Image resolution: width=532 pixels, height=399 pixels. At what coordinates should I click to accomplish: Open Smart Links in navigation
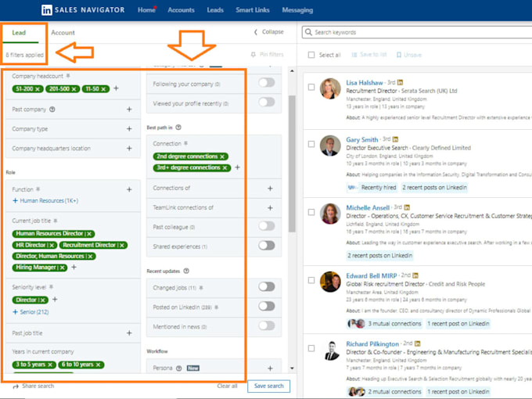coord(253,10)
